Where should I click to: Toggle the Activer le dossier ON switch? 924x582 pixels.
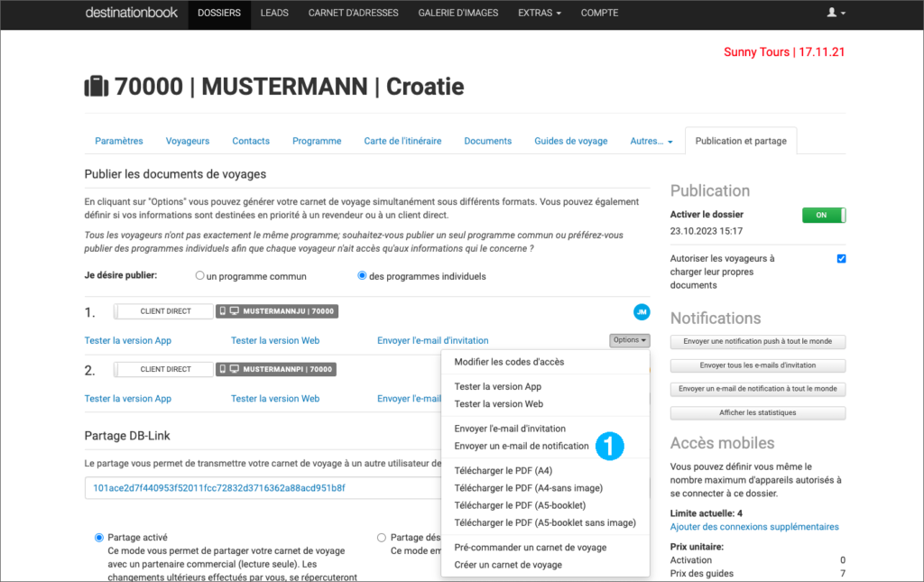823,215
